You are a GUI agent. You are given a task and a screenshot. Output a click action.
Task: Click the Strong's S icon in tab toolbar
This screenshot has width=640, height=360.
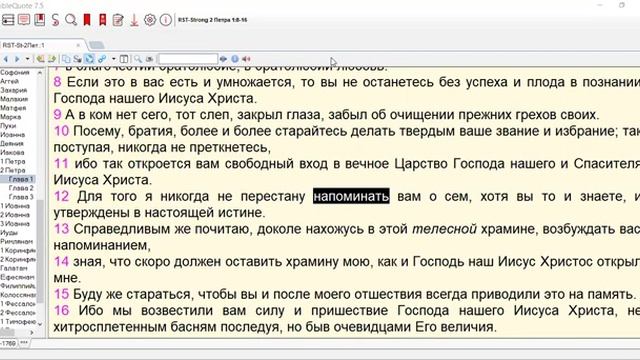click(78, 59)
